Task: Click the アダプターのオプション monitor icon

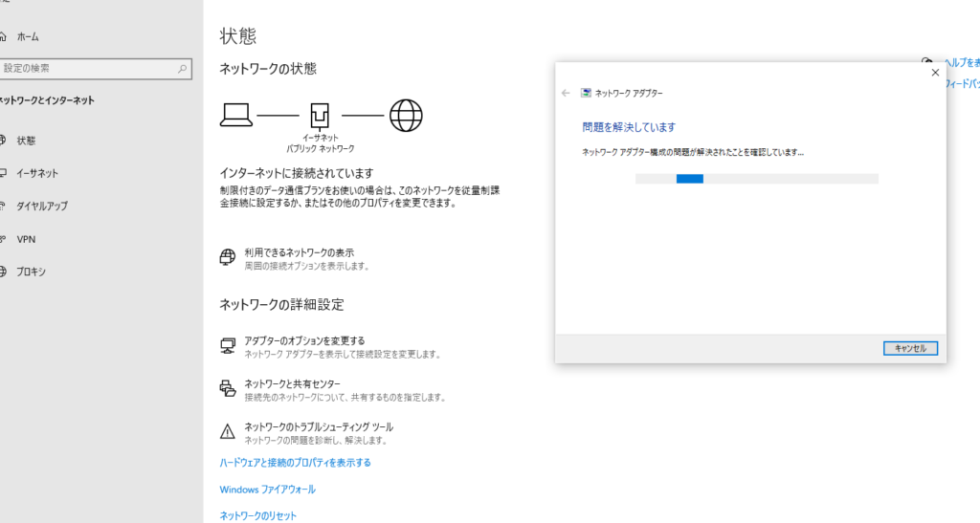Action: (x=228, y=345)
